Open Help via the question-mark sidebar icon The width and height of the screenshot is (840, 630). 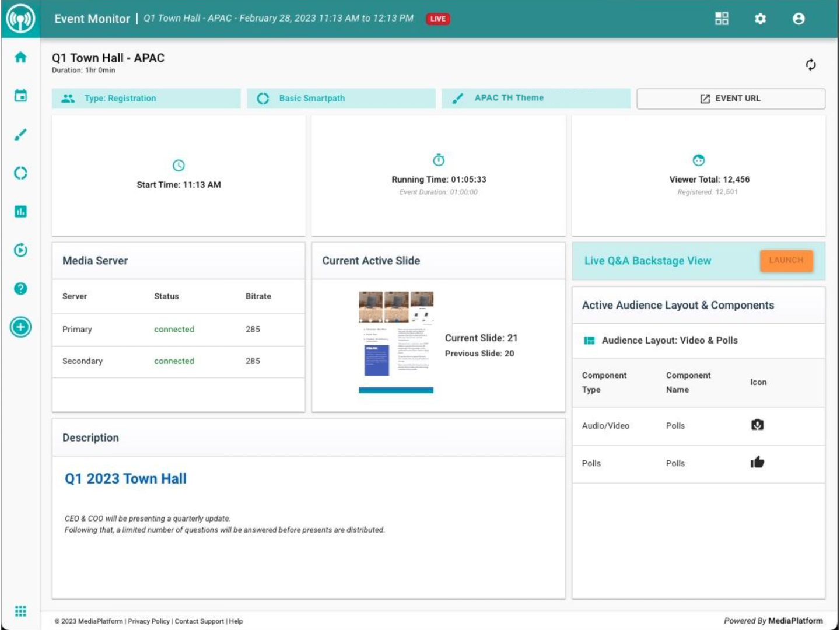(21, 288)
